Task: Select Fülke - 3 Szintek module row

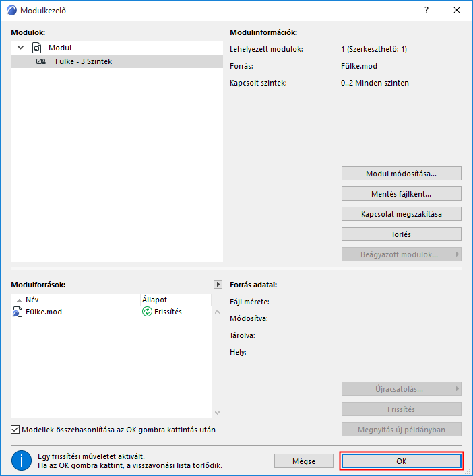Action: pyautogui.click(x=117, y=61)
